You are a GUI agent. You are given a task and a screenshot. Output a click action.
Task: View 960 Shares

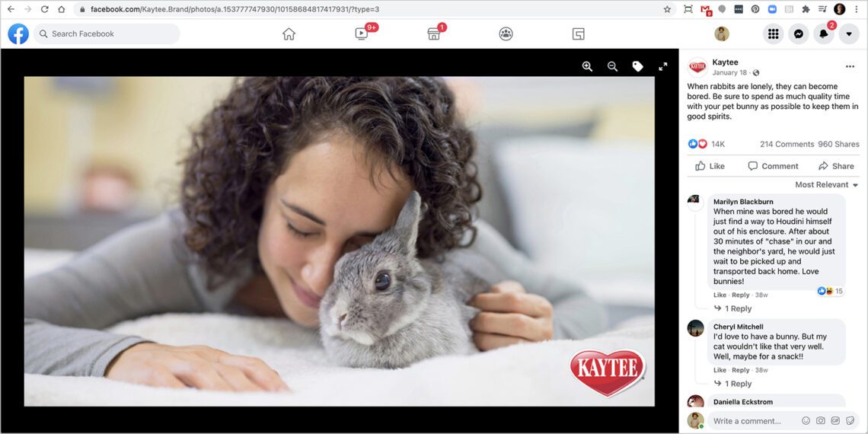point(838,144)
